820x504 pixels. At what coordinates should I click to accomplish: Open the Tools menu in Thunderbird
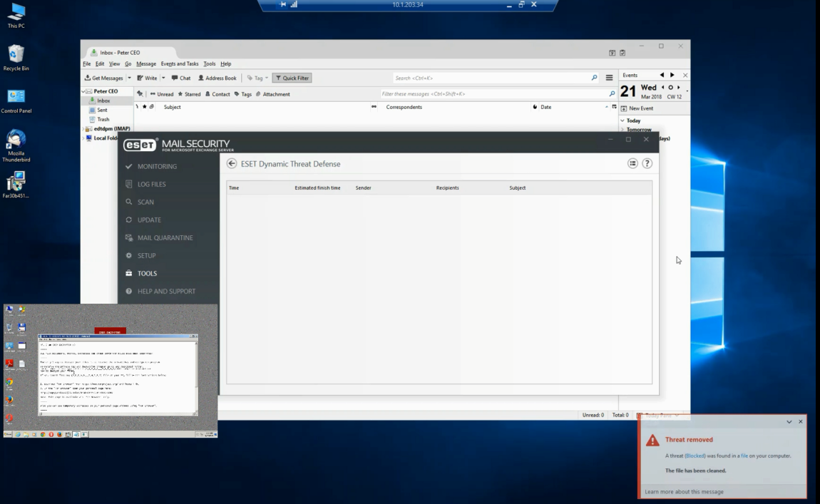tap(209, 63)
